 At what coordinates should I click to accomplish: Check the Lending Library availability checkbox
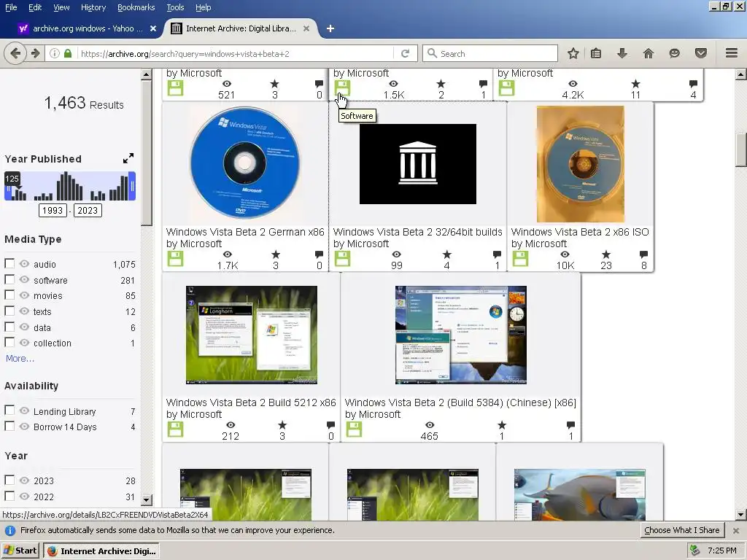(9, 410)
